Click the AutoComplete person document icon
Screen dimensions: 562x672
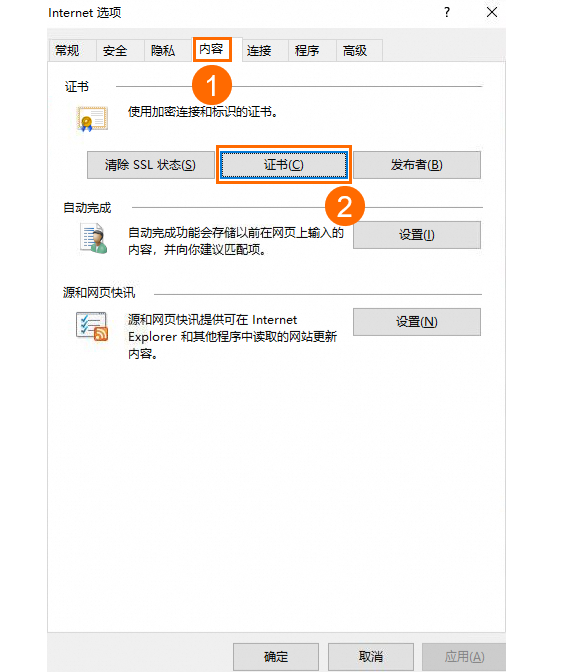pos(94,239)
